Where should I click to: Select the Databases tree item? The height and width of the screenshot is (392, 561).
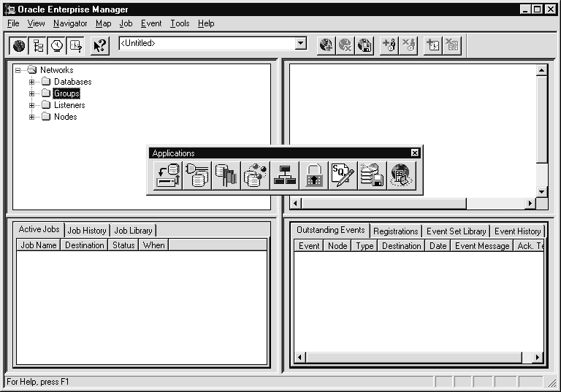72,82
